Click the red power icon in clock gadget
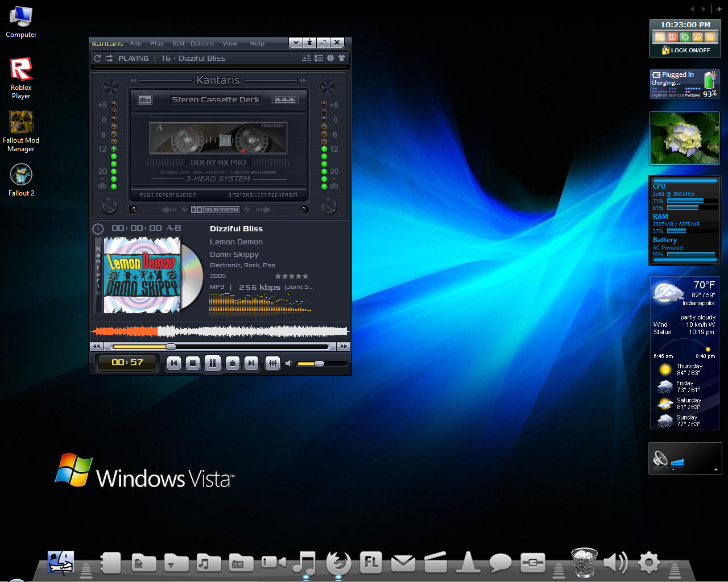728x582 pixels. [672, 37]
